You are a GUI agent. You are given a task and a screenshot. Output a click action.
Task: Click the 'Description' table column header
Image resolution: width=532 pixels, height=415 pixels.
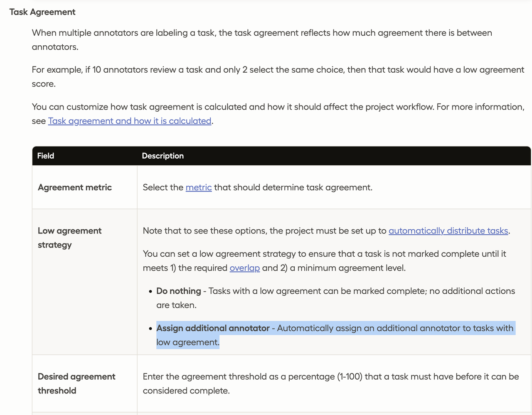point(163,156)
